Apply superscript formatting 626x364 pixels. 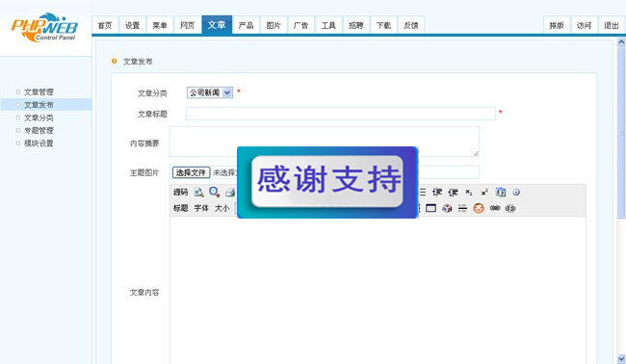pos(484,193)
